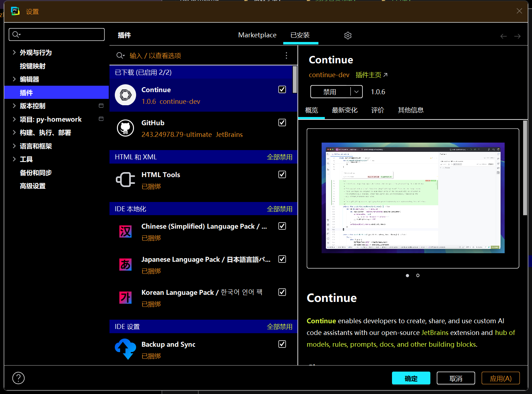
Task: Open the help question mark button
Action: coord(18,378)
